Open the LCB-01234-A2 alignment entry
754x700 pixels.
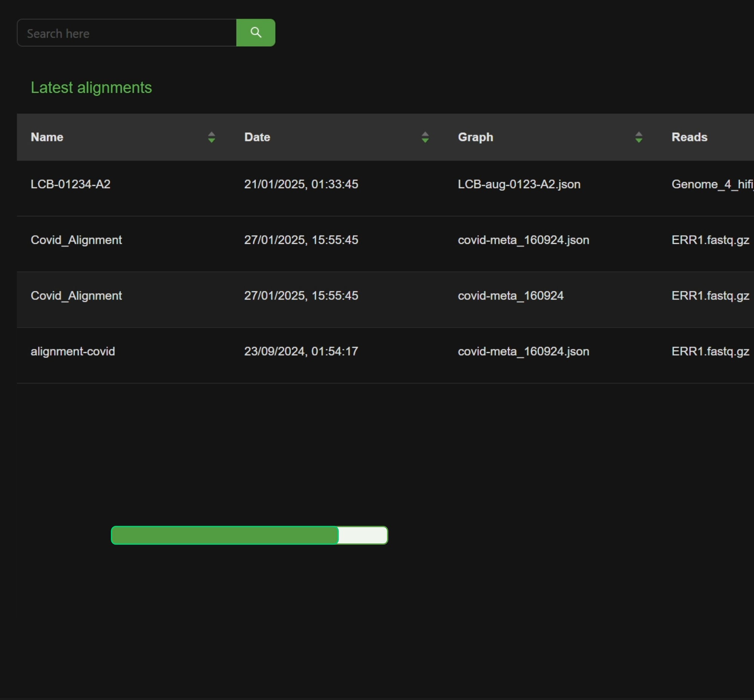click(x=70, y=184)
